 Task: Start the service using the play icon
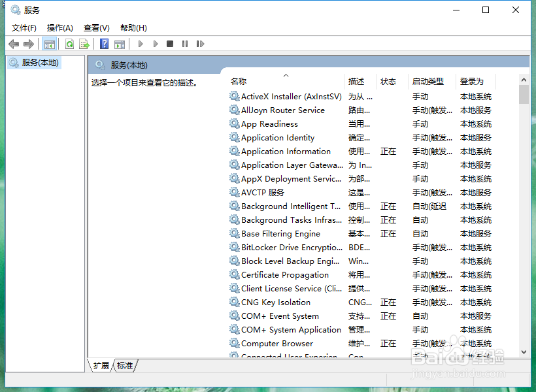coord(141,44)
